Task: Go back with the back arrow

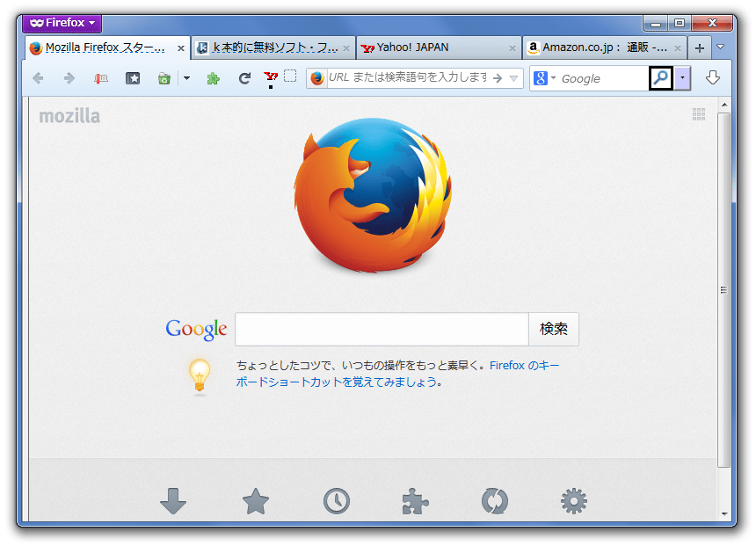Action: [38, 78]
